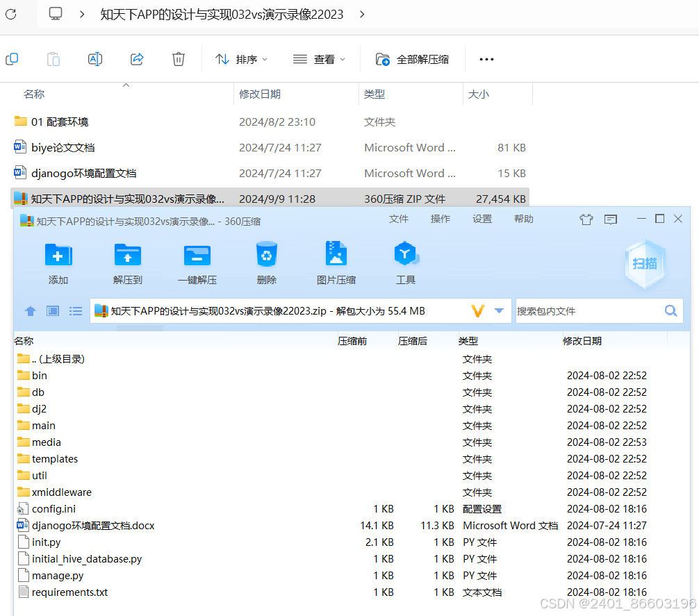Viewport: 699px width, 616px height.
Task: Sort archive by 压缩前 column
Action: (x=352, y=341)
